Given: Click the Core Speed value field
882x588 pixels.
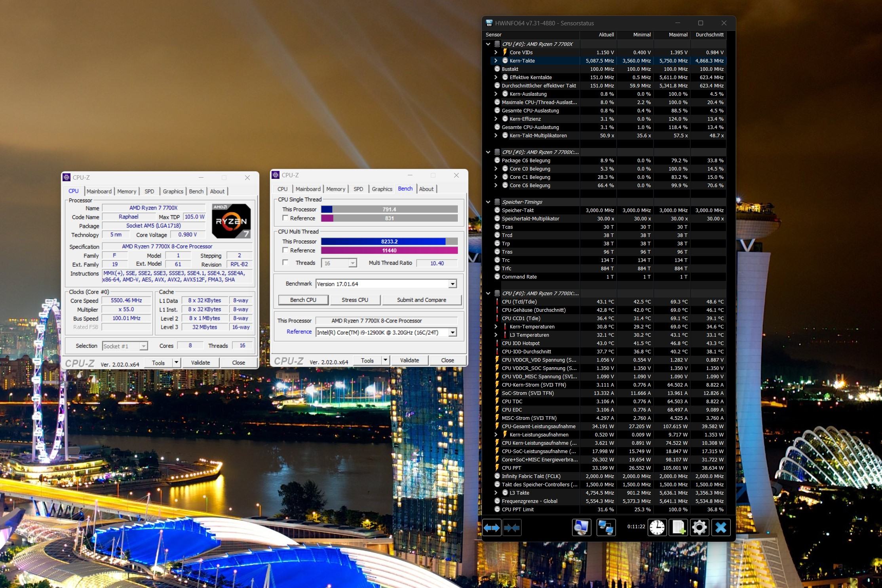Looking at the screenshot, I should click(126, 300).
